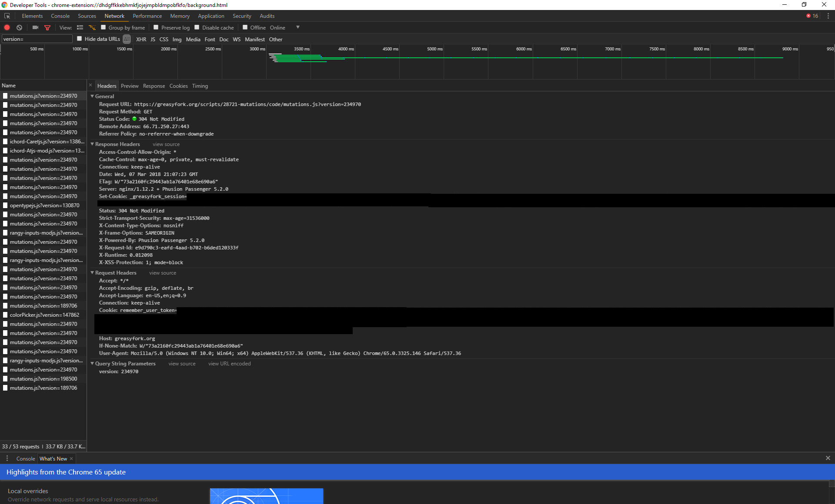Toggle the network overview waterfall display

click(x=92, y=27)
